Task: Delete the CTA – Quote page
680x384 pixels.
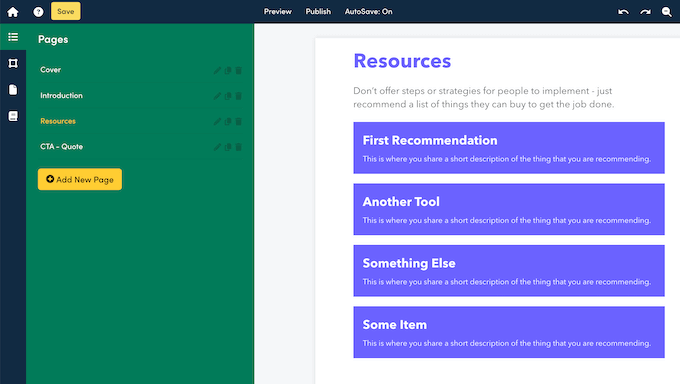Action: 239,147
